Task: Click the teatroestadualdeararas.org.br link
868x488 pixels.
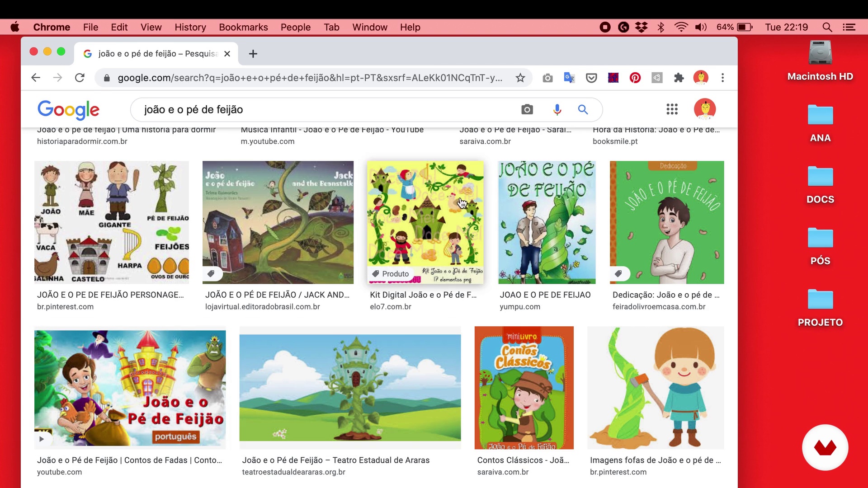Action: (x=294, y=472)
